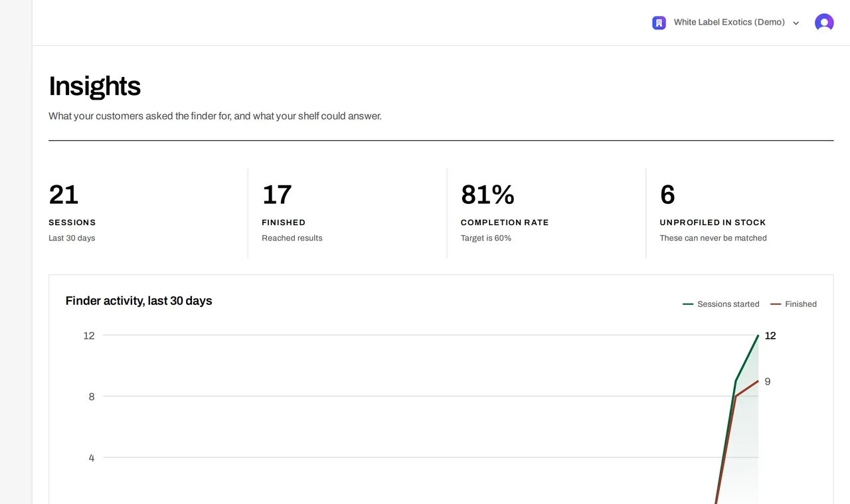Image resolution: width=850 pixels, height=504 pixels.
Task: Expand the organization chevron arrow
Action: tap(796, 23)
